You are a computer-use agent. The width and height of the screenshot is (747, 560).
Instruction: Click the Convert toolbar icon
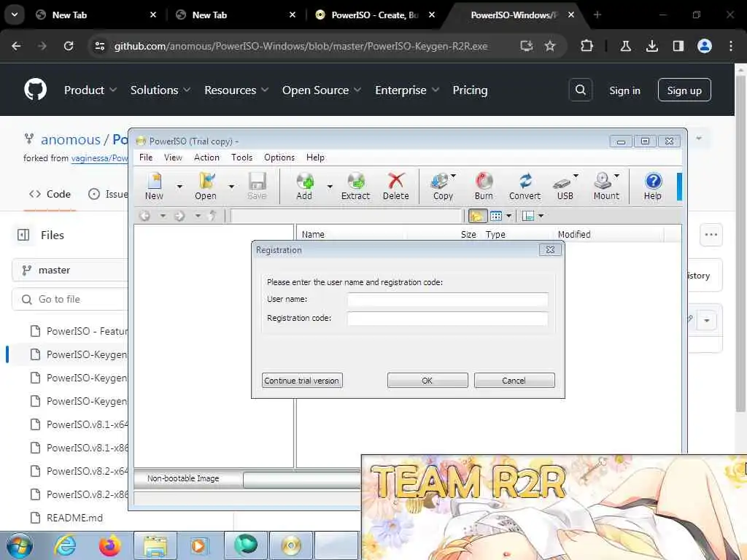(525, 186)
